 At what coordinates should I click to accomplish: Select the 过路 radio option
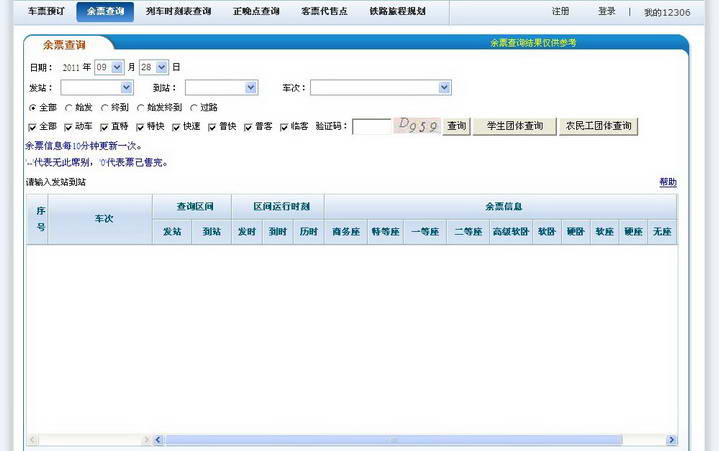[193, 107]
